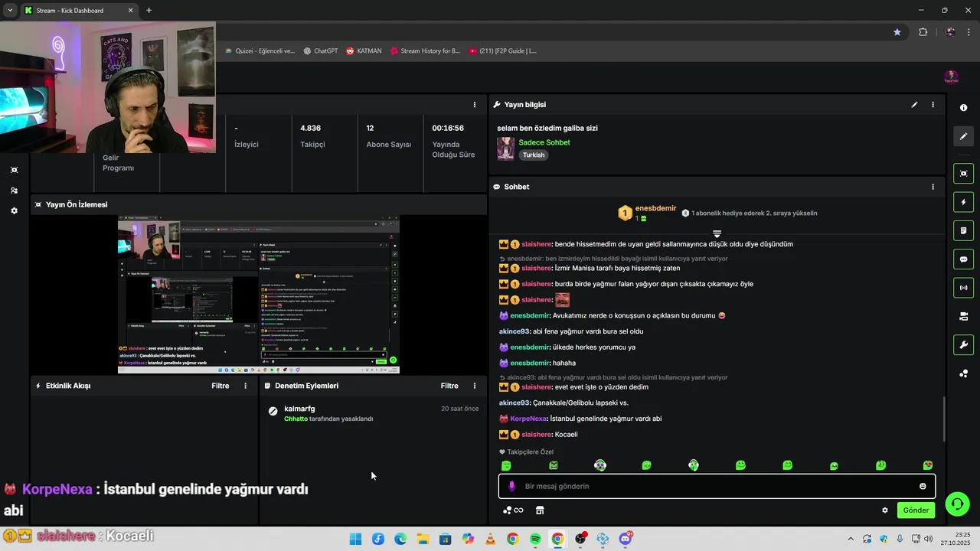Click the community people icon in left sidebar
980x551 pixels.
click(14, 191)
